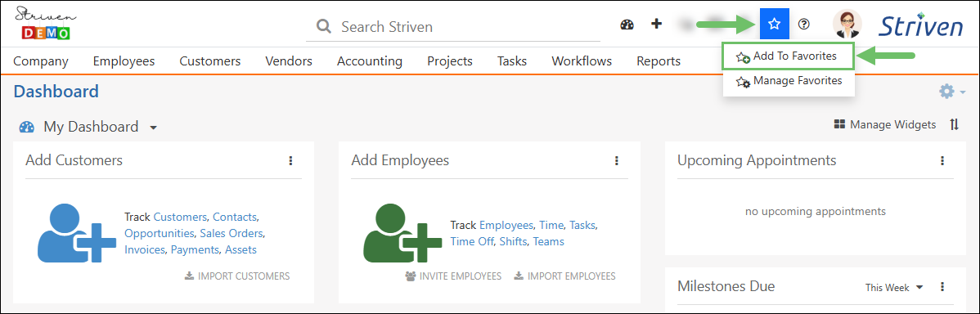Change the This Week milestone filter
The width and height of the screenshot is (980, 314).
click(894, 288)
